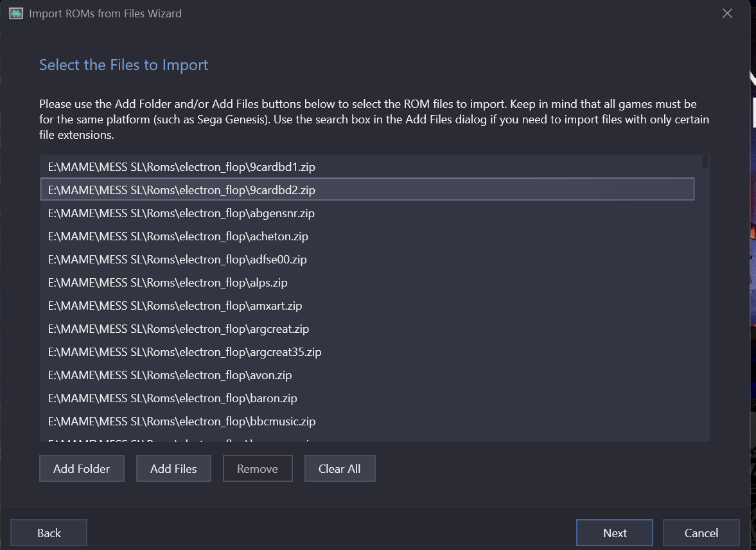
Task: Proceed with the Next button
Action: coord(614,533)
